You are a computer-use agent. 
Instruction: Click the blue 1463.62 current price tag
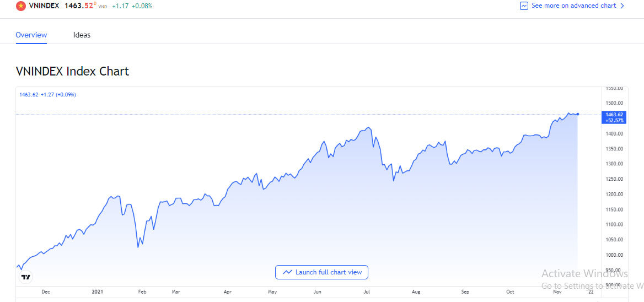(614, 117)
